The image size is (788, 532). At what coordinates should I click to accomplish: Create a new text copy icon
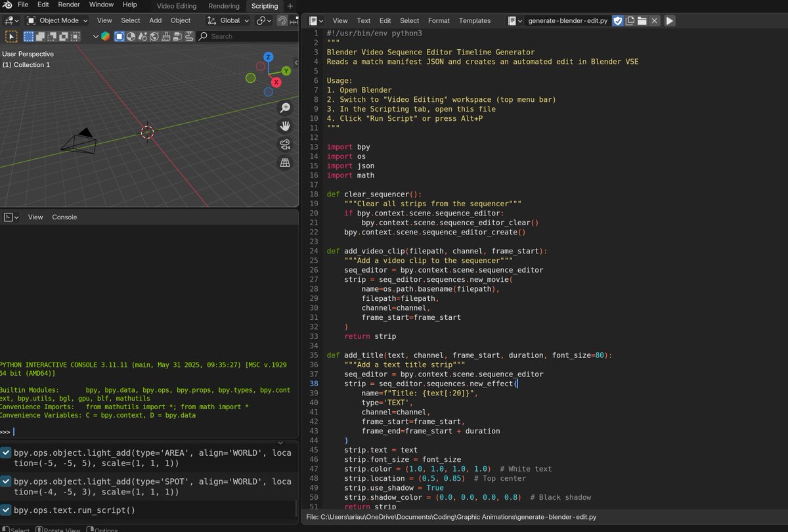pos(630,21)
